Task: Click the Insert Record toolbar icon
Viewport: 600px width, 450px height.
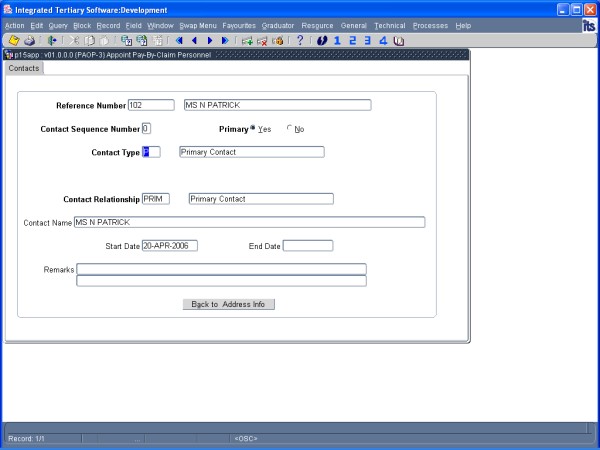Action: click(x=247, y=40)
